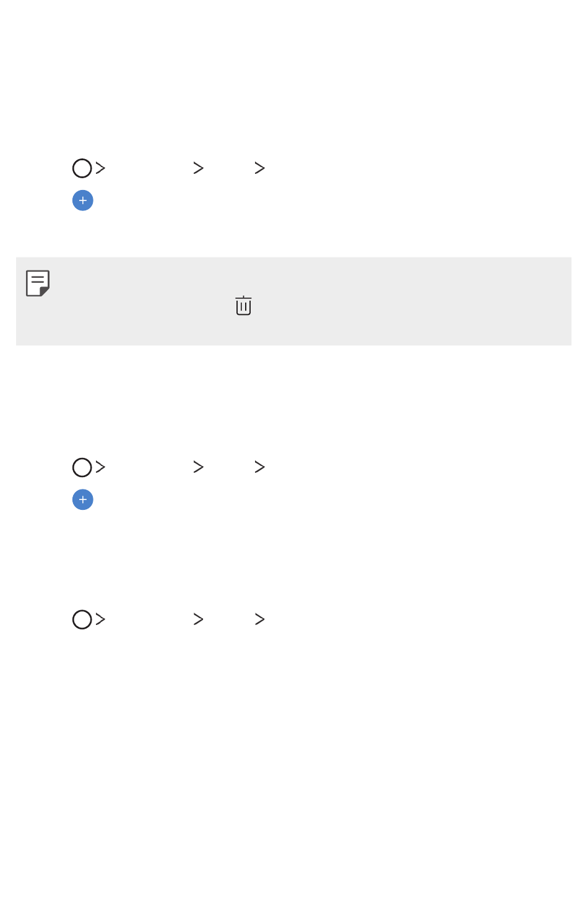This screenshot has width=588, height=914.
Task: Select middle chevron in top navigation row
Action: click(198, 168)
